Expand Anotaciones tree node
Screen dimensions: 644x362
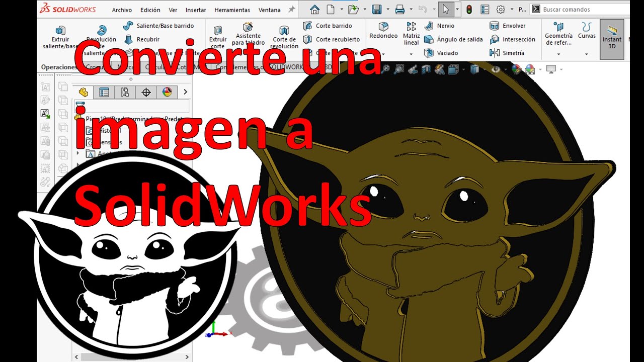[78, 153]
